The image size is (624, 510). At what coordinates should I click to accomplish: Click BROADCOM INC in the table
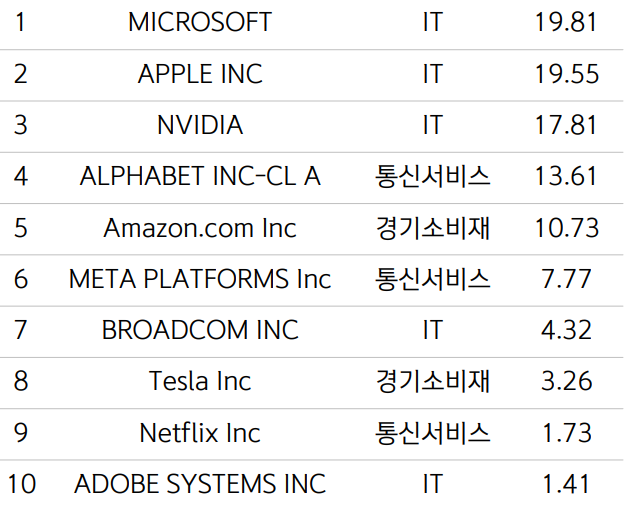tap(200, 330)
